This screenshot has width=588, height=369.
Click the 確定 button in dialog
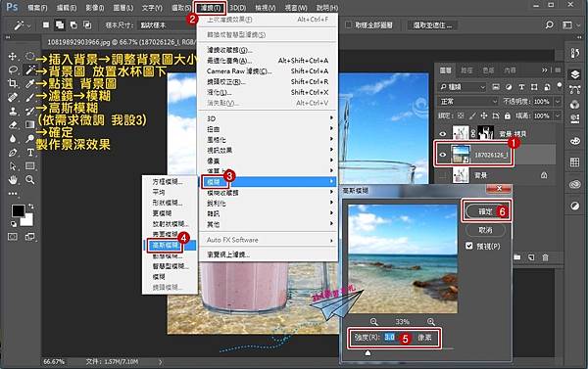pyautogui.click(x=485, y=211)
